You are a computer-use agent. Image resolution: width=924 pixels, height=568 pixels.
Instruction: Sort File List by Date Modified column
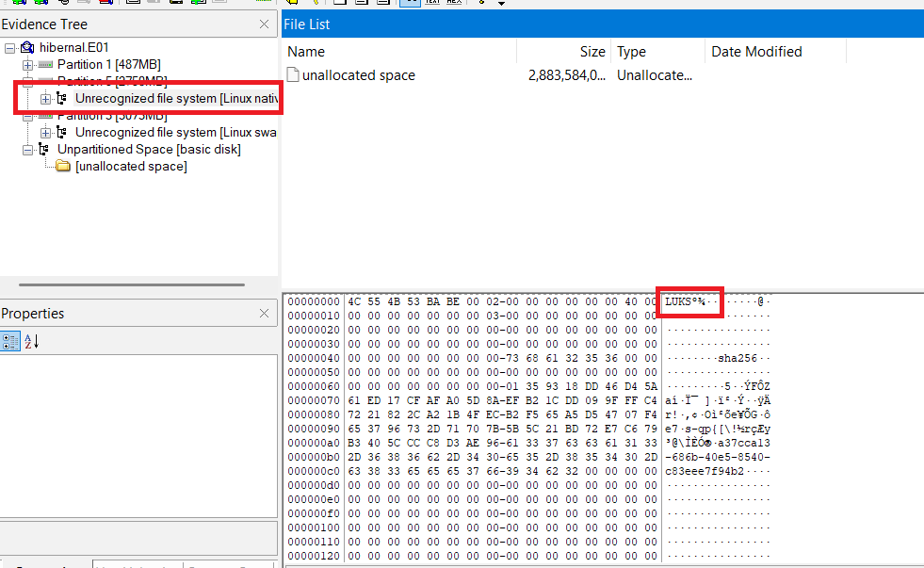775,52
